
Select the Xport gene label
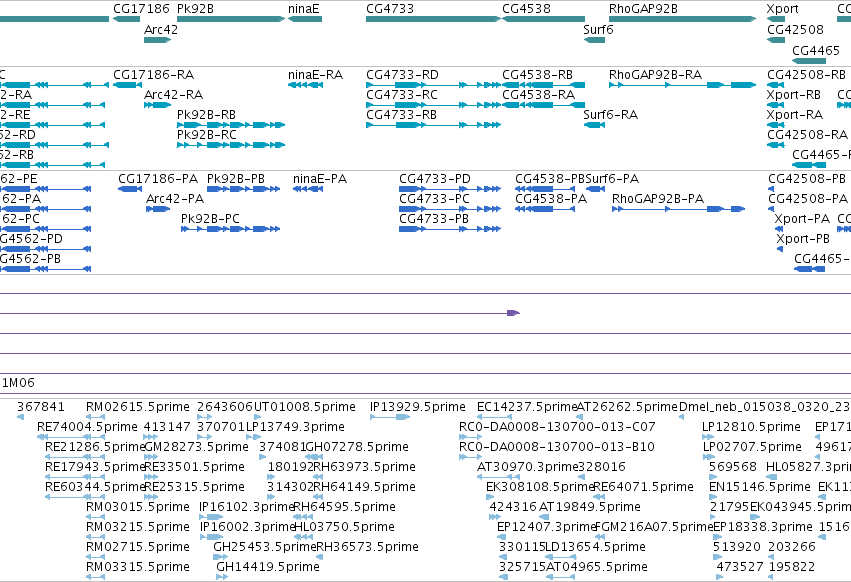pyautogui.click(x=782, y=9)
